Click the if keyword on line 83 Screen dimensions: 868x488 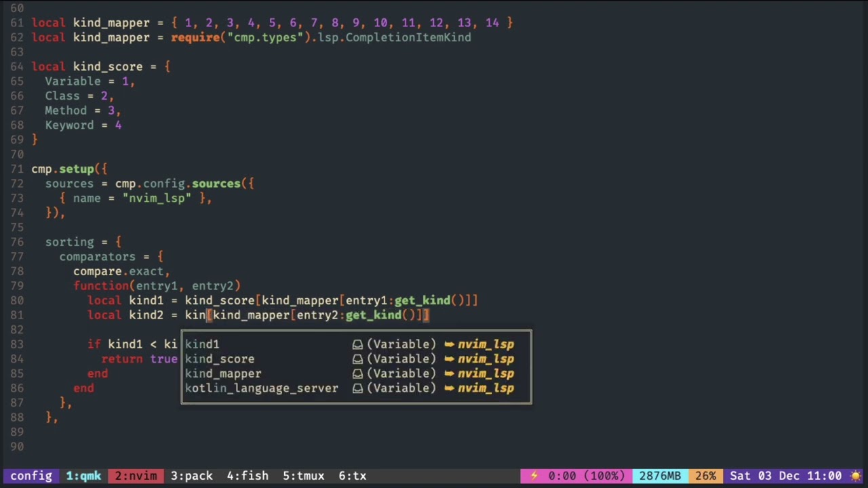[x=94, y=344]
